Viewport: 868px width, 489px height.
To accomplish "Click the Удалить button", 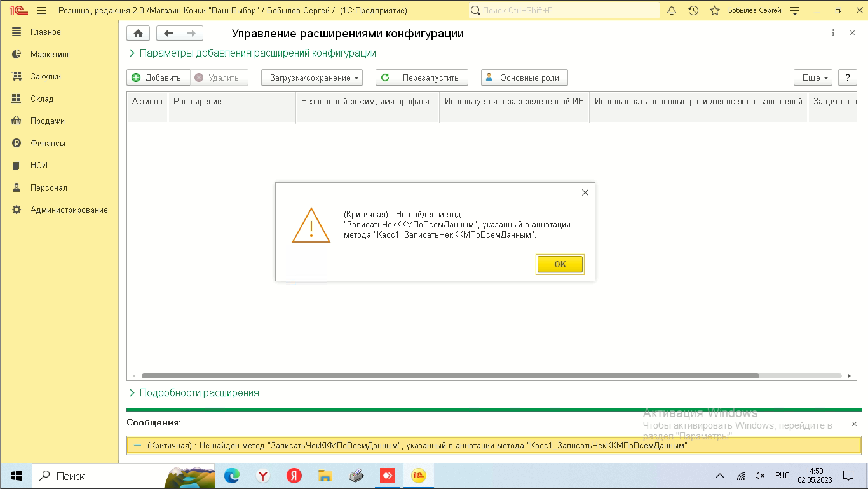I will (219, 77).
